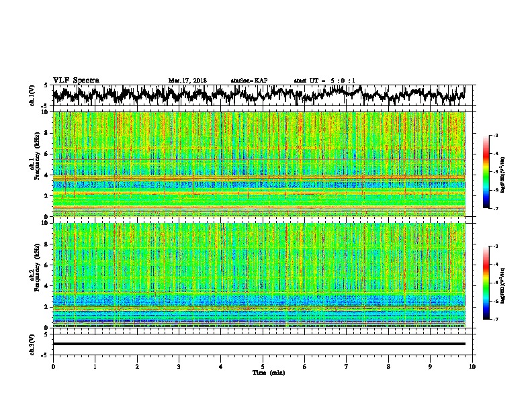Image resolution: width=532 pixels, height=411 pixels.
Task: Click the ch.2 "Frequency (kHz)" axis label
Action: coord(37,267)
